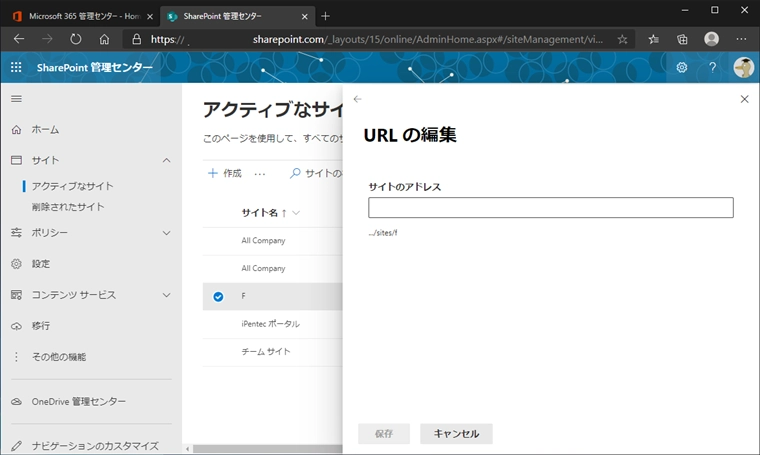Click the OneDrive cloud icon

coord(16,402)
